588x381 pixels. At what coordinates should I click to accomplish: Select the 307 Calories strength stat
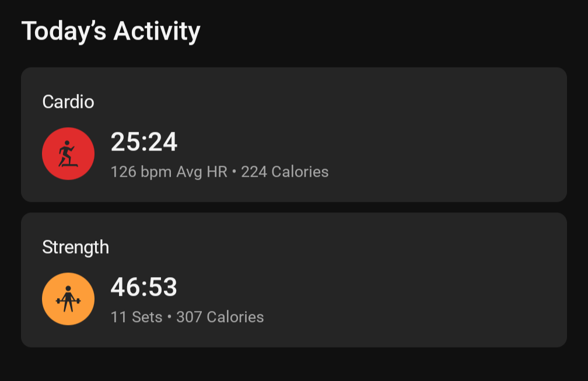click(220, 317)
